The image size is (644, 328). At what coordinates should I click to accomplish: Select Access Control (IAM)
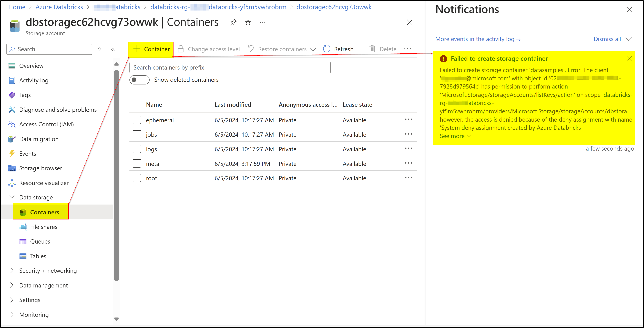[46, 124]
